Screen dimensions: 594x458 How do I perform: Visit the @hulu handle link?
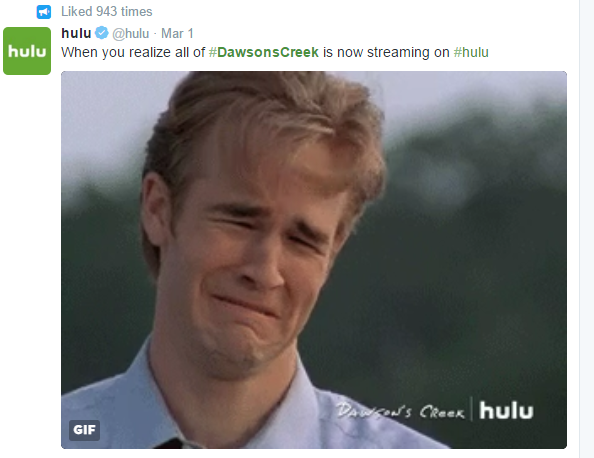point(131,34)
